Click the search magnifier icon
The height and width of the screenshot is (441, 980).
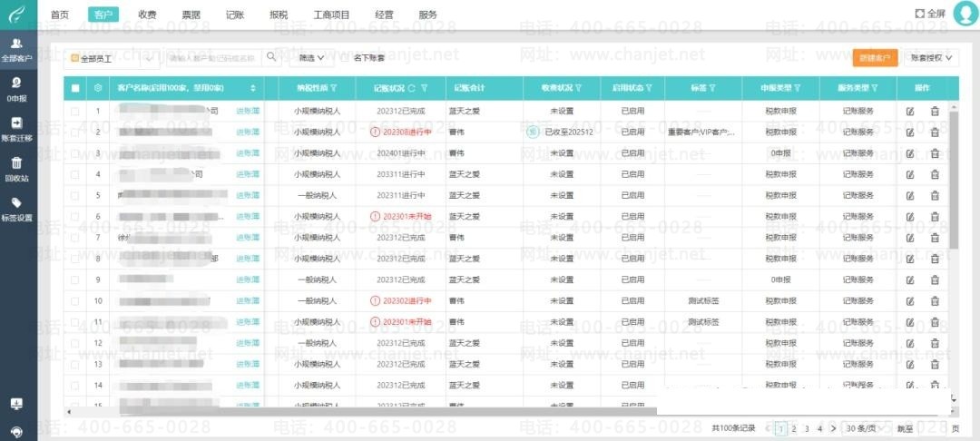(x=271, y=57)
